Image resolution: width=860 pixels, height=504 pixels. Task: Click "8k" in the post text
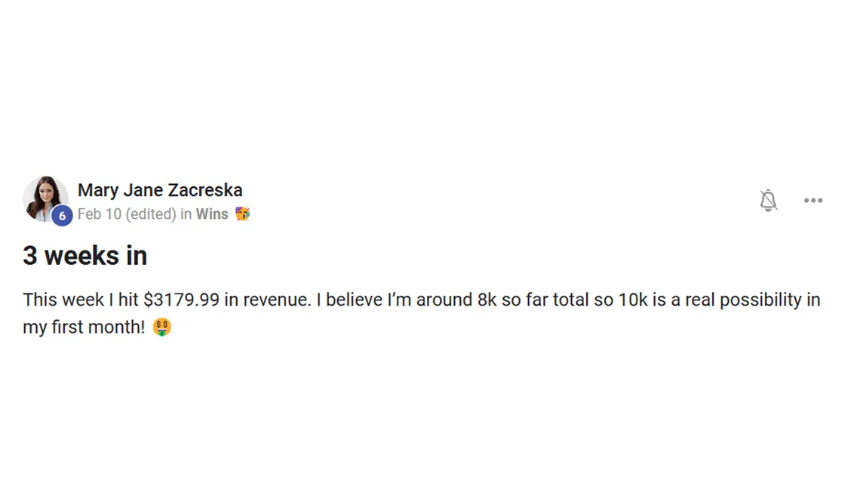[487, 300]
